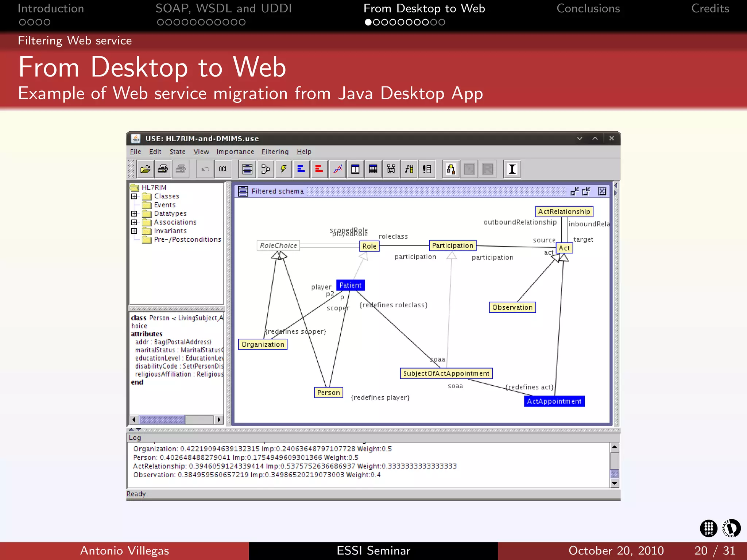Iconify the Filtered schema internal frame
This screenshot has height=560, width=747.
click(574, 191)
